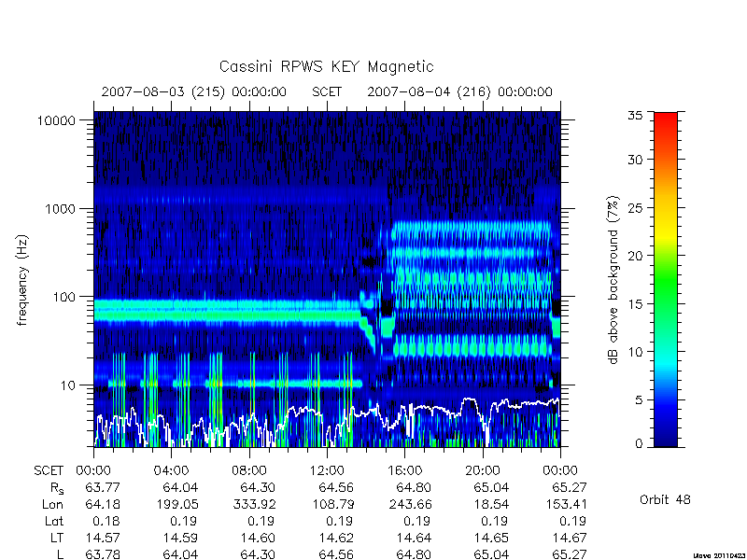The height and width of the screenshot is (560, 747).
Task: Click the red top end of color bar
Action: coord(666,118)
